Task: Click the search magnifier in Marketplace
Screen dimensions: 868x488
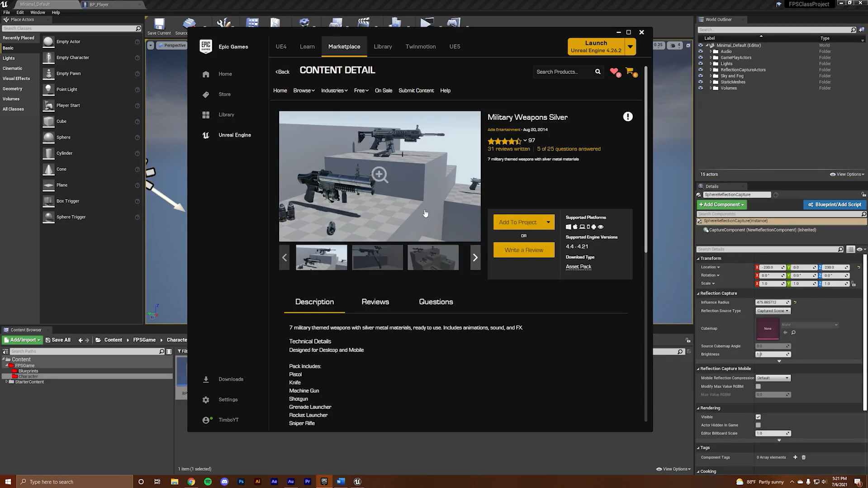Action: pos(598,72)
